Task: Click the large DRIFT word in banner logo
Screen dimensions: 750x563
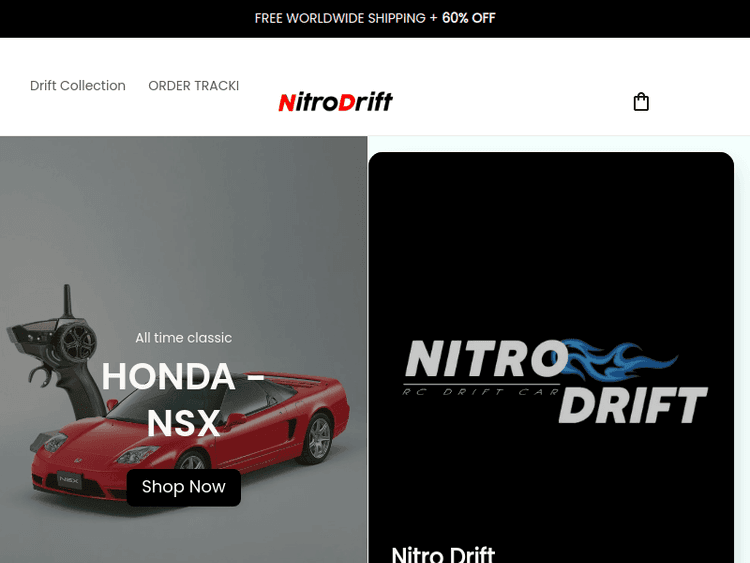Action: (632, 405)
